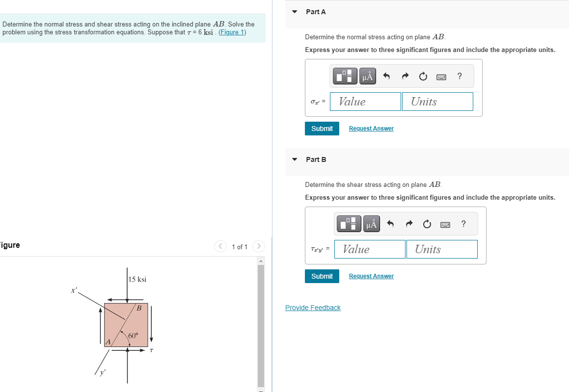Open the Provide Feedback link
The image size is (569, 392).
click(x=313, y=308)
